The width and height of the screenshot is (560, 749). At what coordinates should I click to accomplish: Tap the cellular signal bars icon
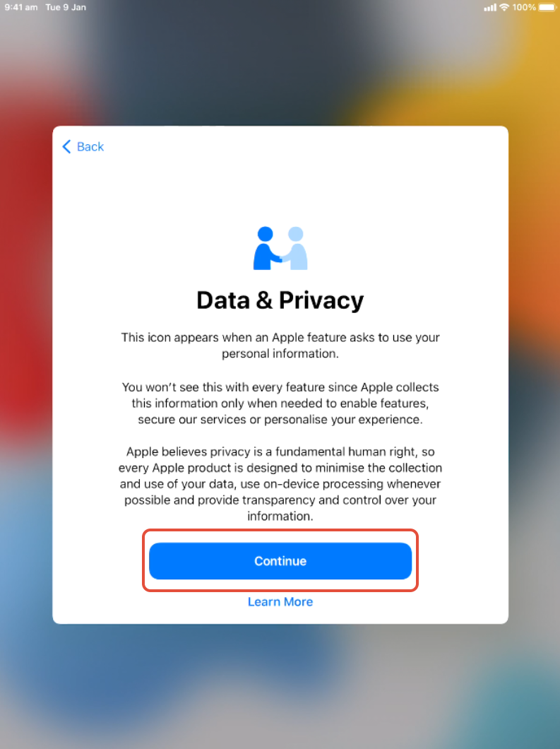tap(490, 8)
